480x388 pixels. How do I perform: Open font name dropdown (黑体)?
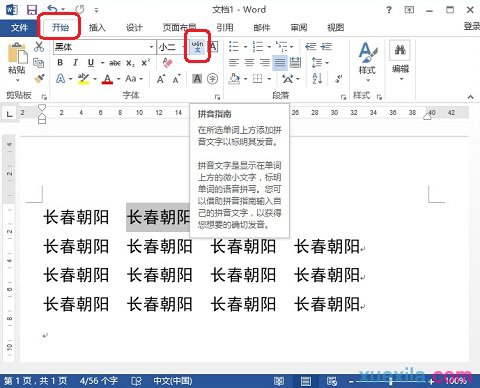(152, 47)
